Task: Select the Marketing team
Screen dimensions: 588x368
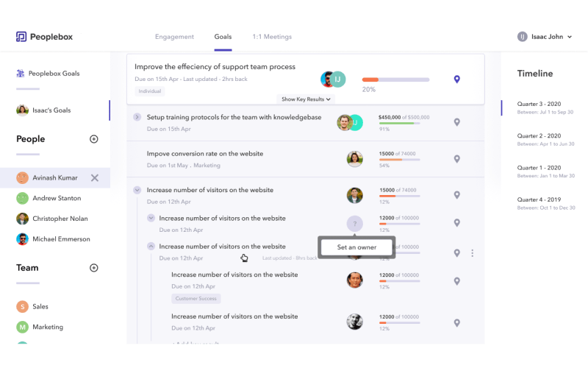Action: 47,327
